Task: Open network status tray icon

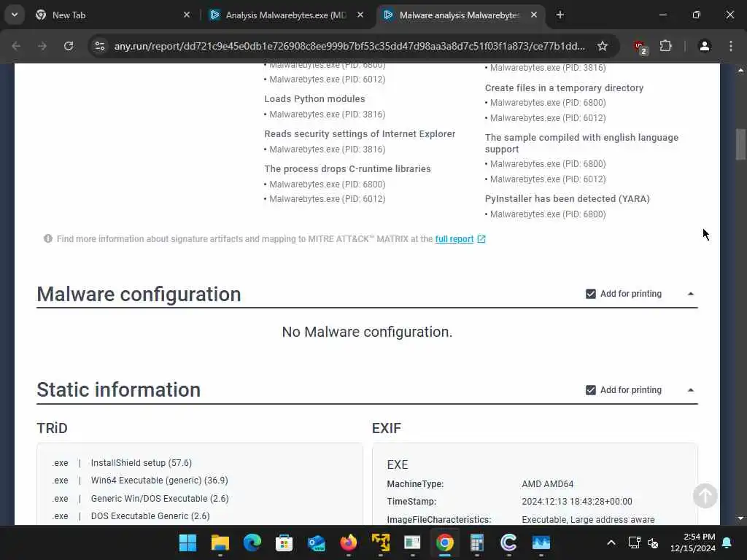Action: (634, 542)
